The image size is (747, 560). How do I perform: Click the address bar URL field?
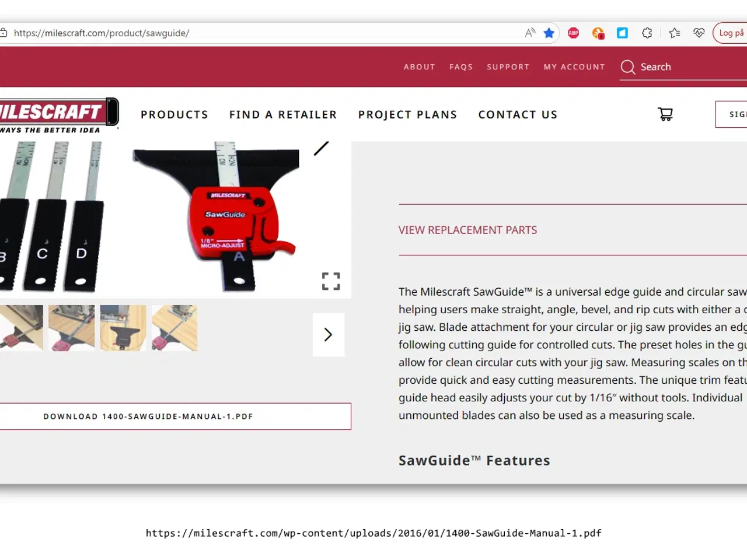(x=263, y=33)
